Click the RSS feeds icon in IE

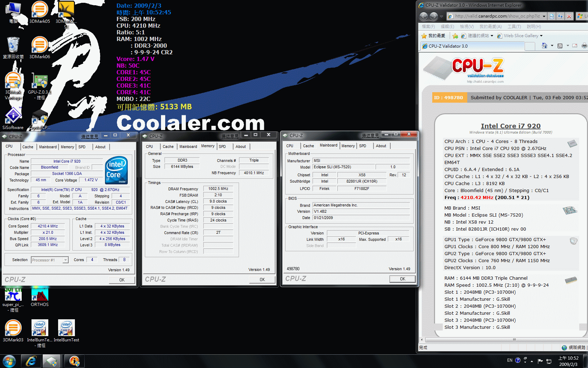pos(560,46)
